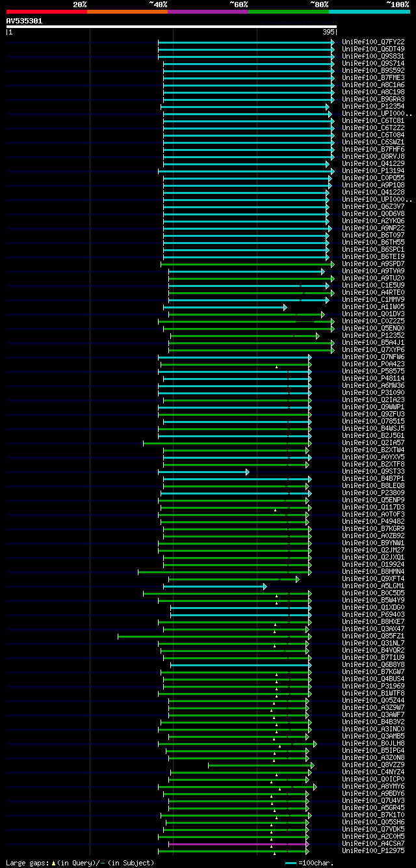Viewport: 416px width, 868px height.
Task: Click the UniRef100_B7KGR9 label
Action: tap(373, 528)
